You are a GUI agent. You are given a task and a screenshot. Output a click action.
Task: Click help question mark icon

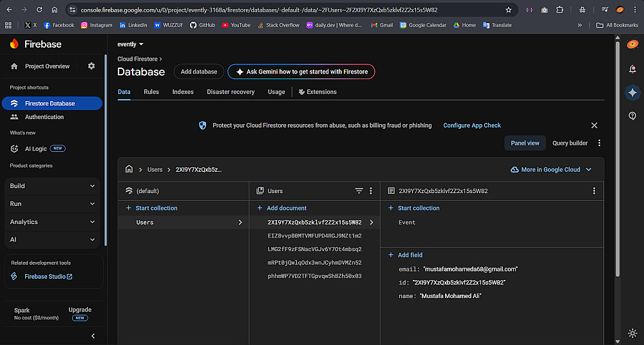click(632, 116)
